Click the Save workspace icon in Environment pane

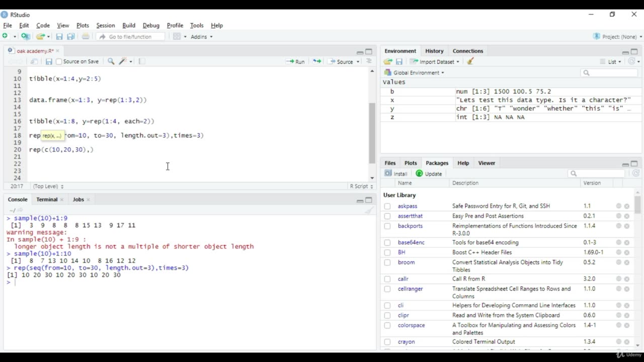(x=399, y=61)
